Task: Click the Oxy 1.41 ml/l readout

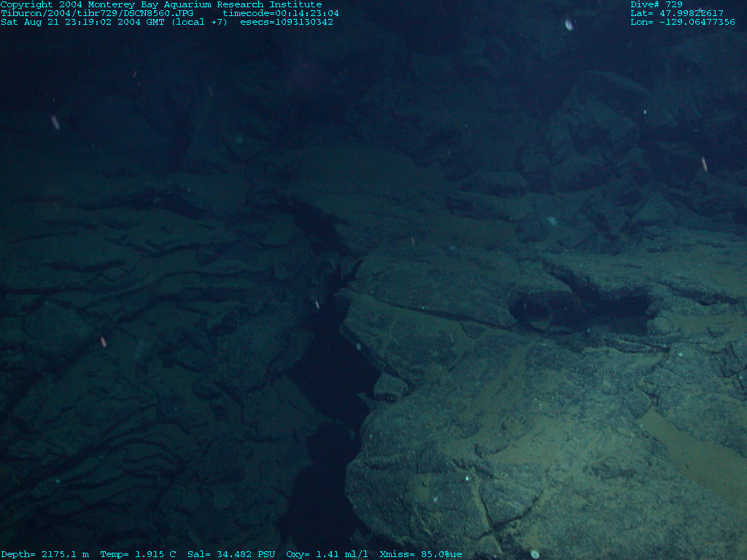Action: pyautogui.click(x=328, y=554)
